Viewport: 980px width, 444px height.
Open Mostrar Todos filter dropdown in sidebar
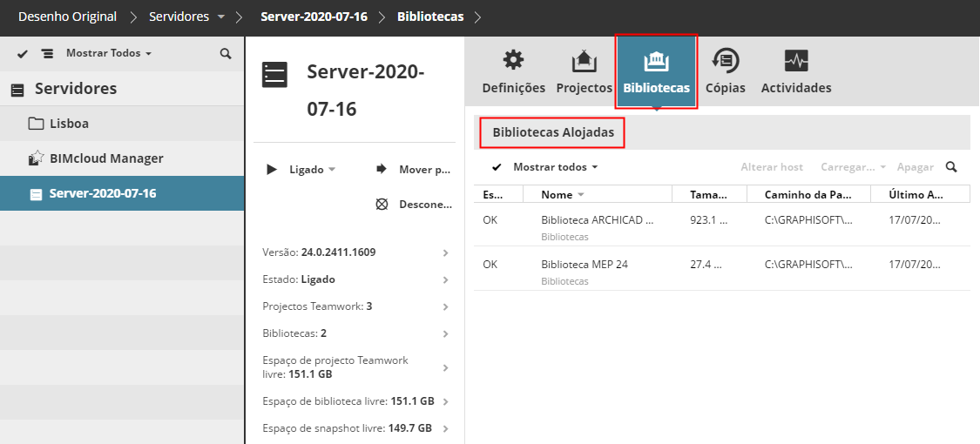pyautogui.click(x=108, y=54)
